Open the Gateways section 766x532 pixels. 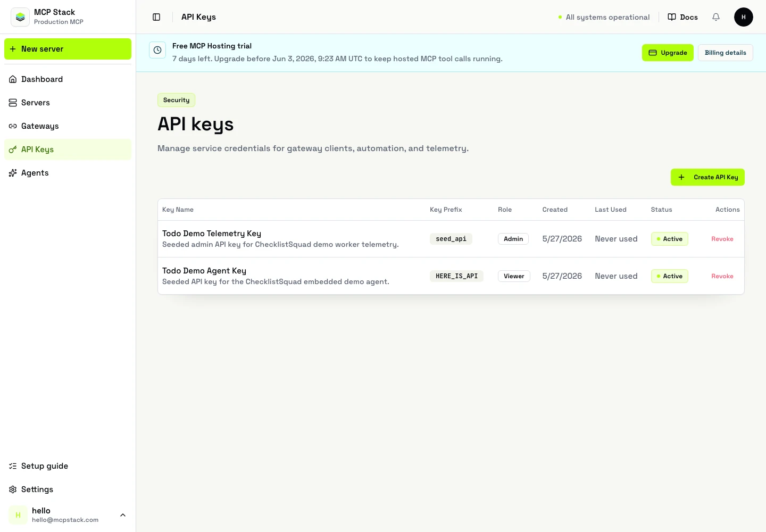[68, 126]
